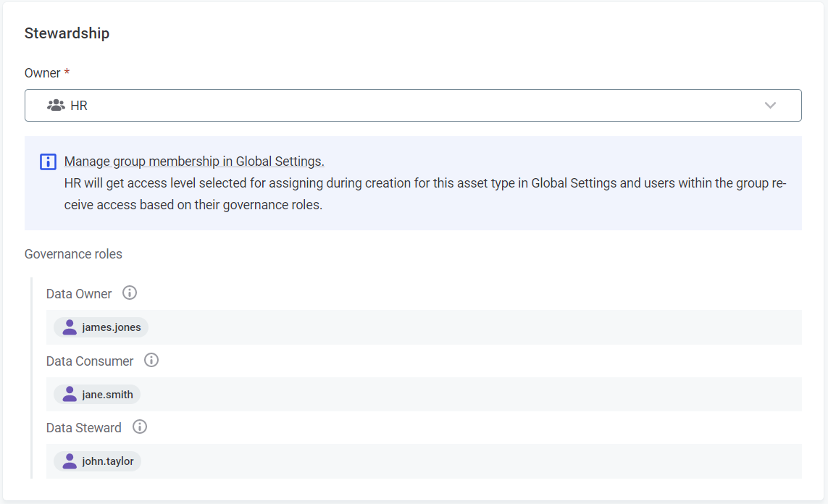This screenshot has height=504, width=828.
Task: Click the avatar icon next to john.taylor
Action: pos(70,461)
